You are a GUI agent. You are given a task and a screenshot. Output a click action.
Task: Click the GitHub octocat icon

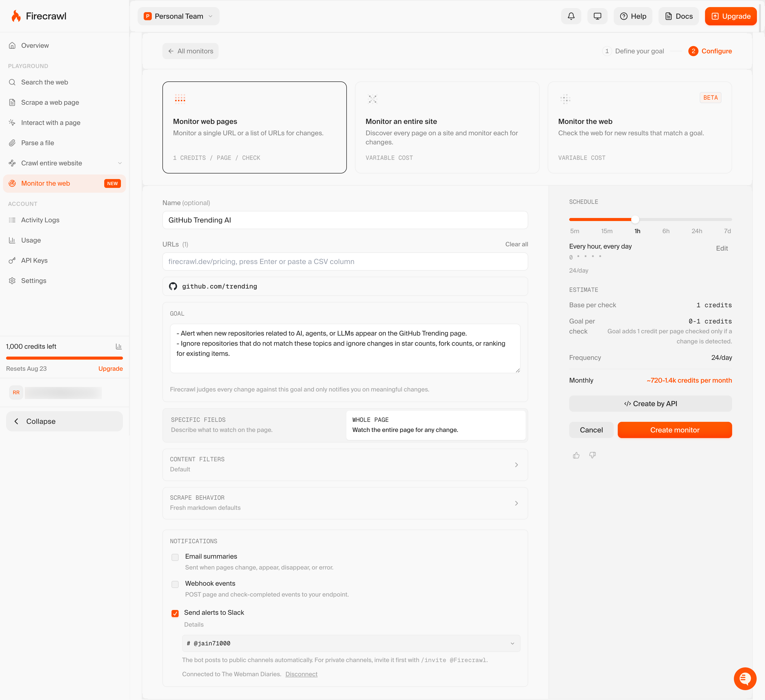coord(173,287)
